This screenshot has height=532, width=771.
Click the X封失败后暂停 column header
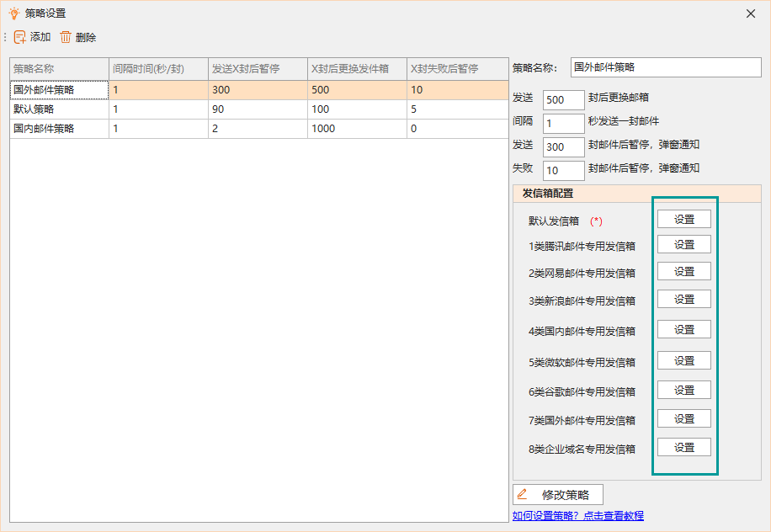point(457,69)
